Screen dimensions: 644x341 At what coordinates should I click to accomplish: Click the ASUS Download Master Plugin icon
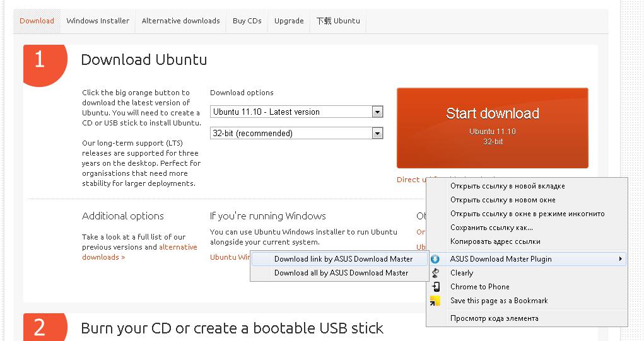pyautogui.click(x=435, y=259)
